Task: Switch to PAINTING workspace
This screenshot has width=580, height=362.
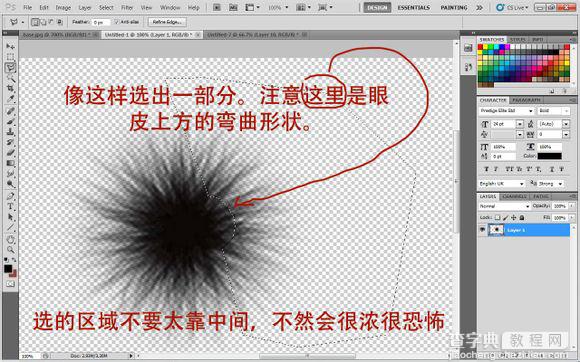Action: (x=454, y=7)
